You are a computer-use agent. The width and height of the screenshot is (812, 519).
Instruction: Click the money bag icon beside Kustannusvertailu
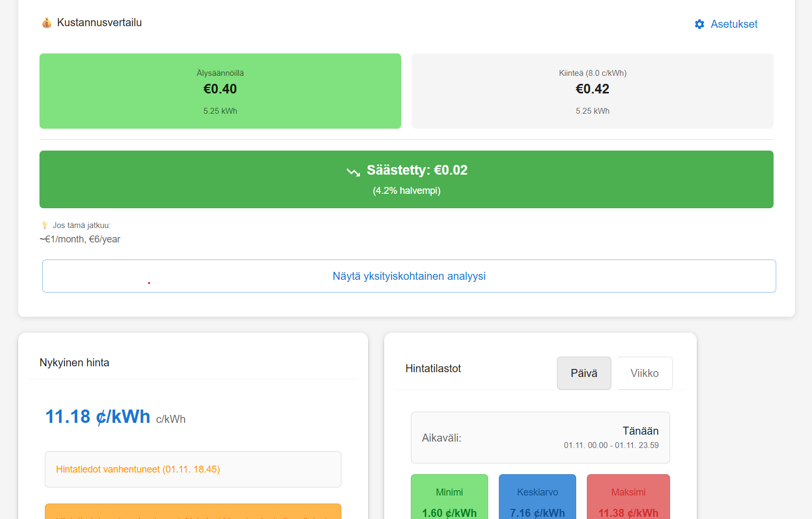[46, 22]
